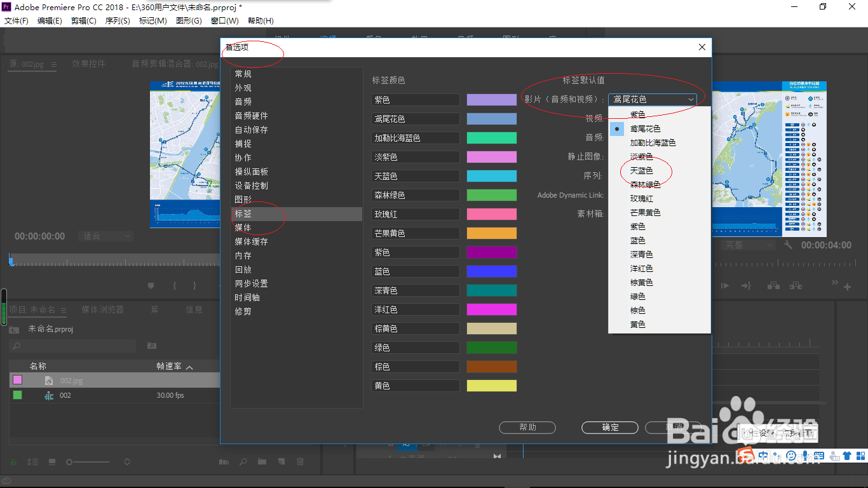Click the Mark In brace icon

[x=174, y=286]
